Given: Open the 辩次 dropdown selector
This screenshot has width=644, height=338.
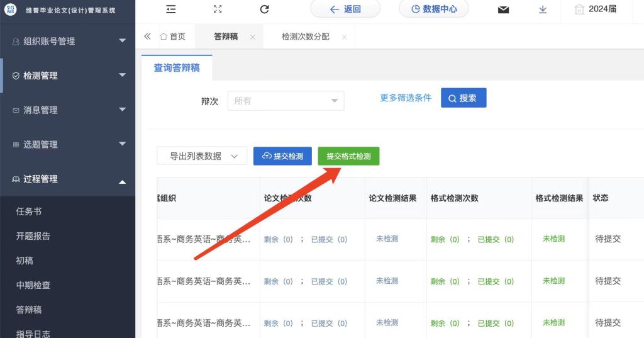Looking at the screenshot, I should click(286, 101).
